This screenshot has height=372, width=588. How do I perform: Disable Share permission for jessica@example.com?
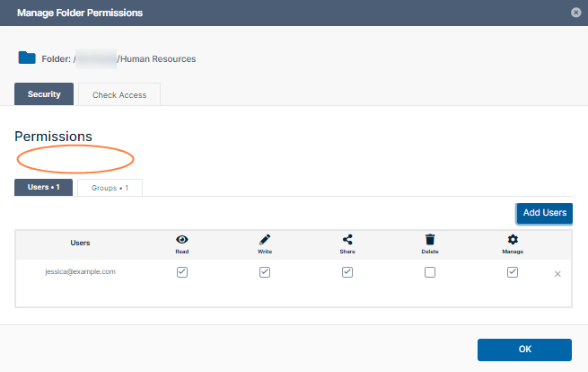pyautogui.click(x=347, y=272)
